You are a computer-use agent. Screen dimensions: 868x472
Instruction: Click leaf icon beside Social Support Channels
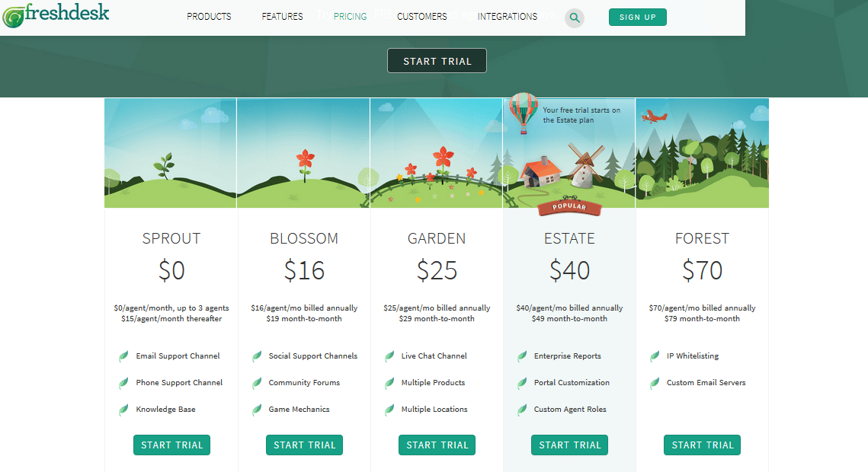pos(256,356)
